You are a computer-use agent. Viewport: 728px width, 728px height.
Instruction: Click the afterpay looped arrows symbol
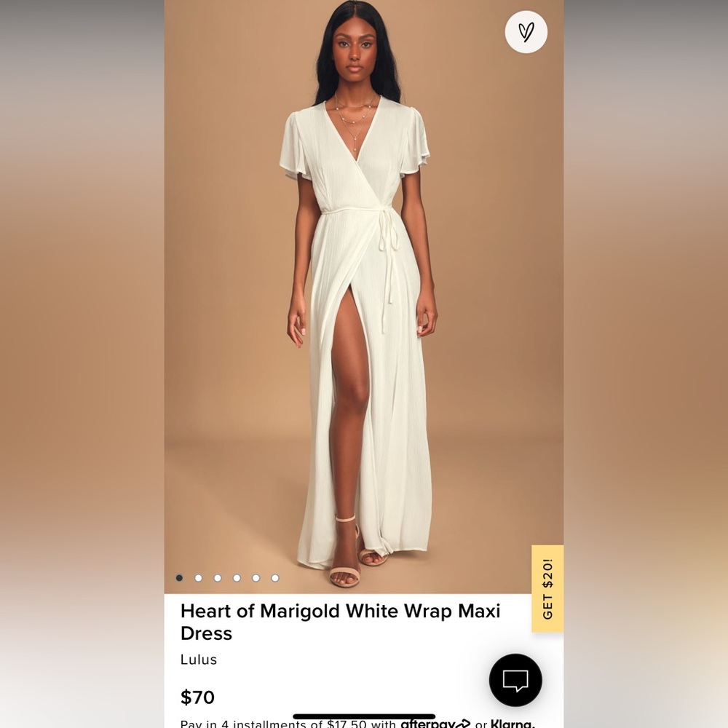coord(462,724)
